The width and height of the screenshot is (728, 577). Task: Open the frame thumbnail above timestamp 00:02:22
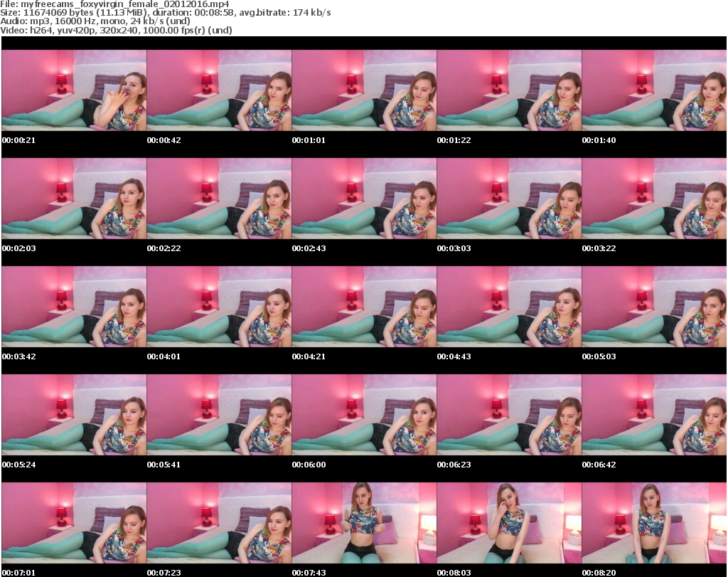[219, 198]
